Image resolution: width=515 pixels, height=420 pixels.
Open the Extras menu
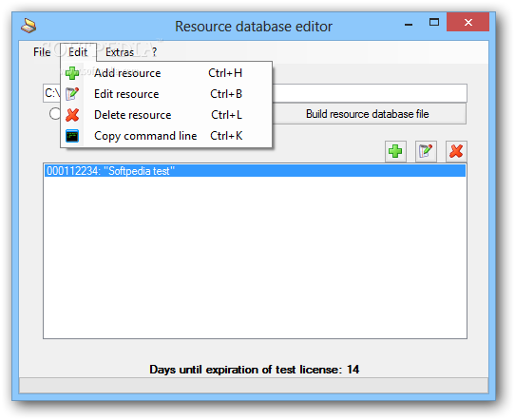(x=120, y=52)
